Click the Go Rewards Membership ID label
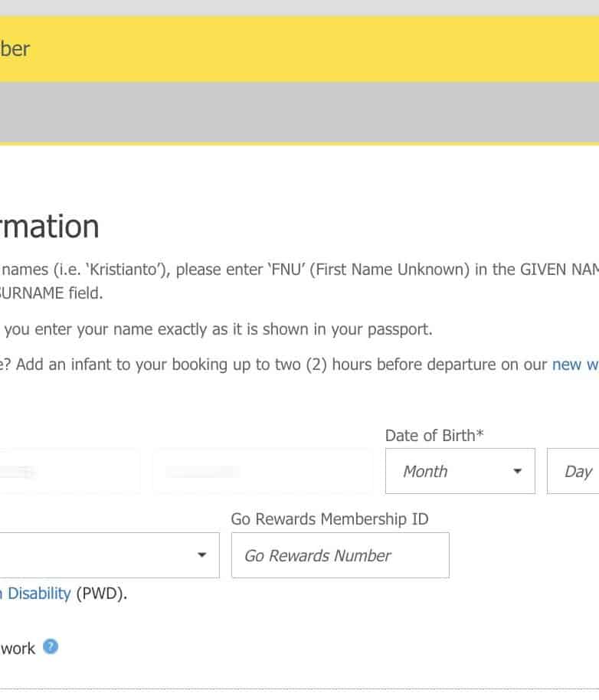Viewport: 599px width, 700px height. pos(329,519)
